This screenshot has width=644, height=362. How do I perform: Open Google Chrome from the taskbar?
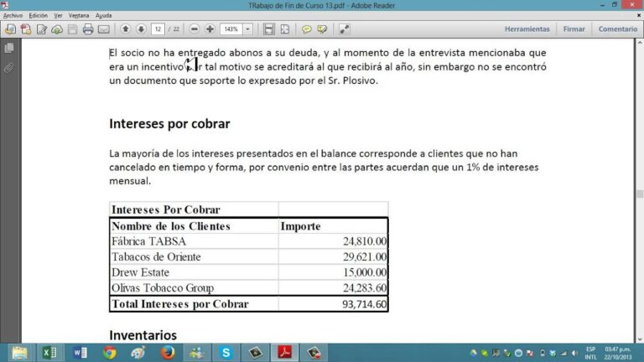(x=109, y=353)
